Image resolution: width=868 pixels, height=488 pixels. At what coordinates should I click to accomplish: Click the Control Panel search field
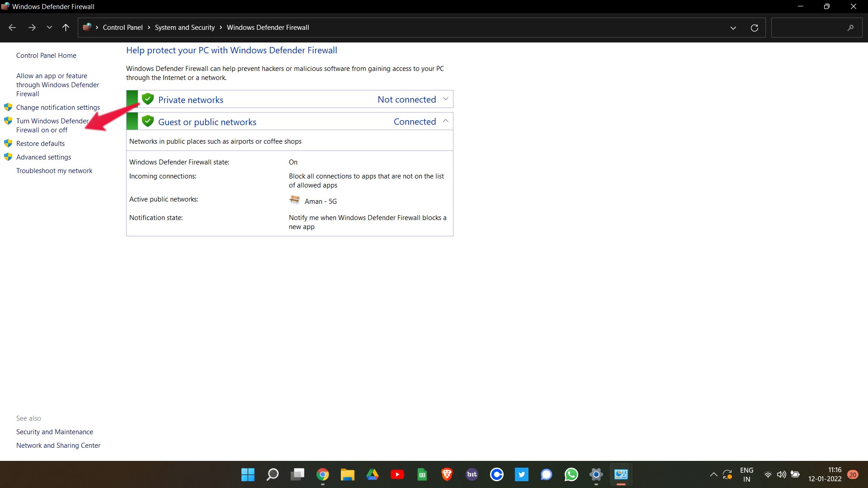[816, 28]
